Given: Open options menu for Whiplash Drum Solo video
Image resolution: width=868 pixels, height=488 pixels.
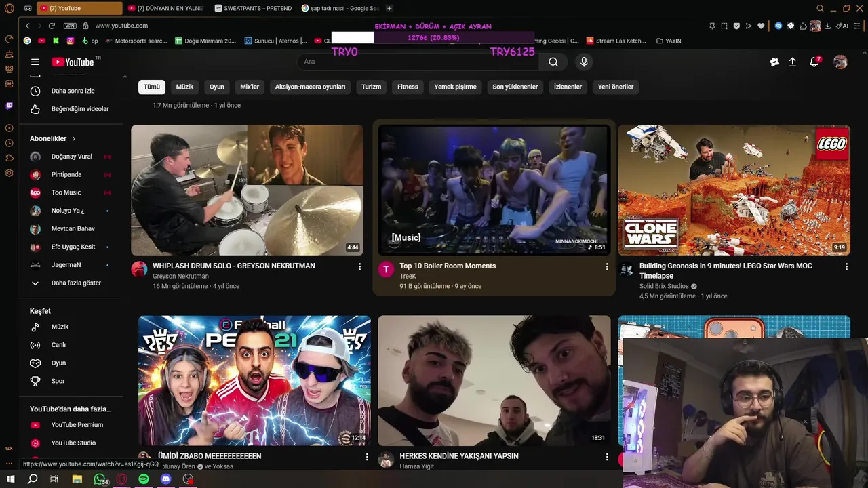Looking at the screenshot, I should coord(359,267).
